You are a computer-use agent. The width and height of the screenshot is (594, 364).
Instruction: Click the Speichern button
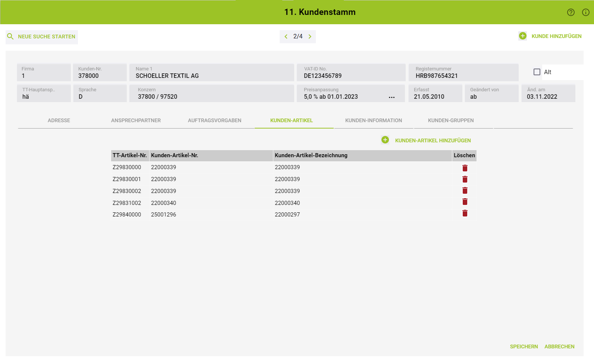pos(524,347)
